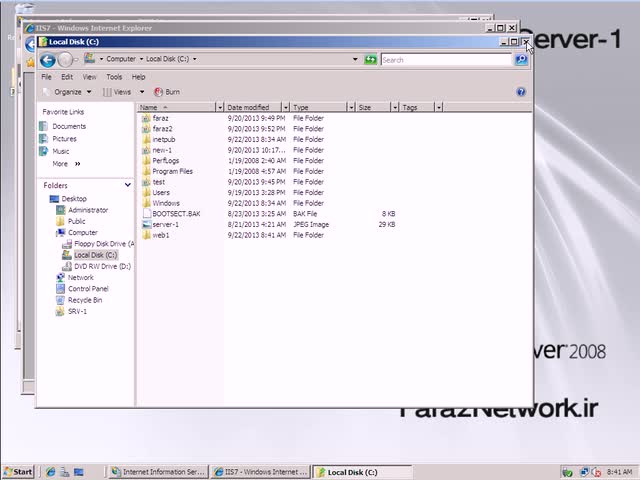Show More favorite links

pos(66,164)
